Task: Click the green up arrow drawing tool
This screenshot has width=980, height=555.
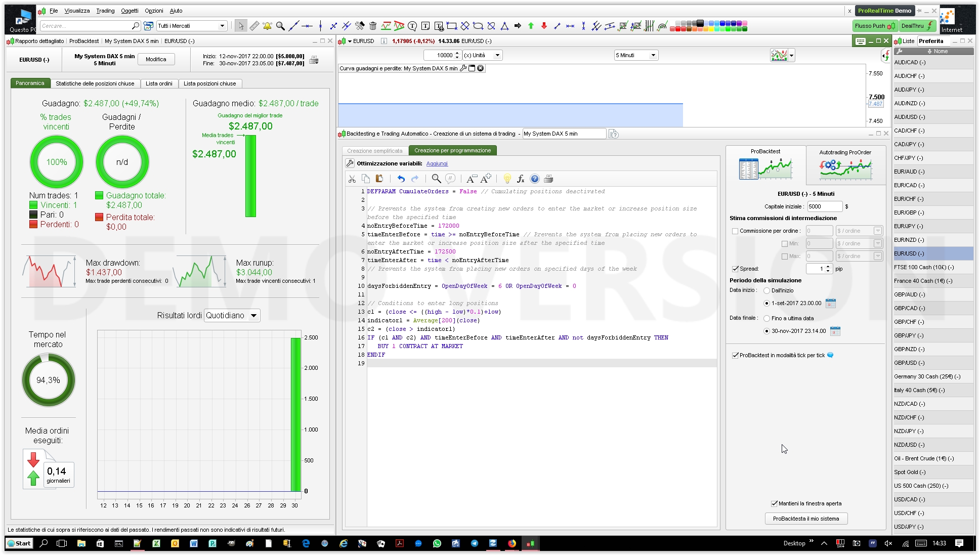Action: point(531,26)
